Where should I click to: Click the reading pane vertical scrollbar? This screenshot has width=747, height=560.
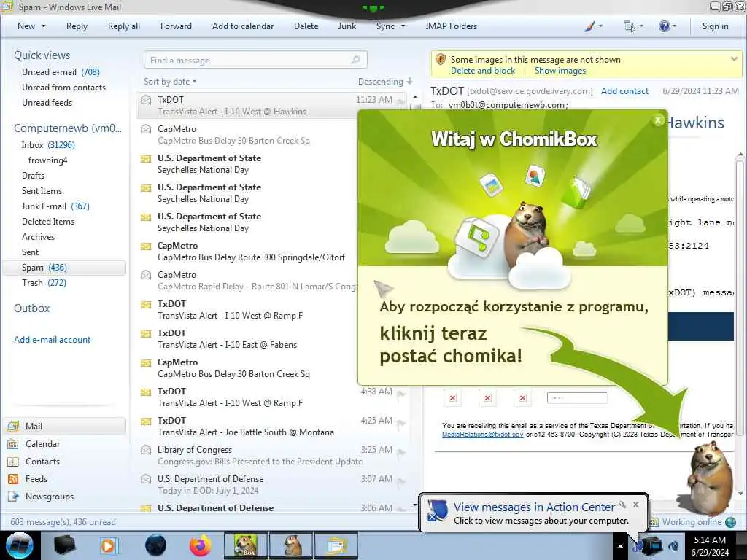(x=740, y=297)
